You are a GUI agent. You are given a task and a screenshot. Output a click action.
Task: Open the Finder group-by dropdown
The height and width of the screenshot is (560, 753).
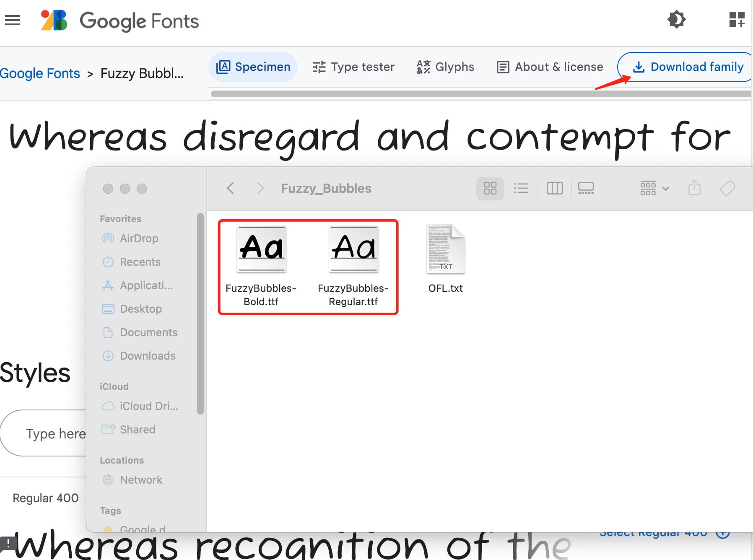(x=654, y=188)
